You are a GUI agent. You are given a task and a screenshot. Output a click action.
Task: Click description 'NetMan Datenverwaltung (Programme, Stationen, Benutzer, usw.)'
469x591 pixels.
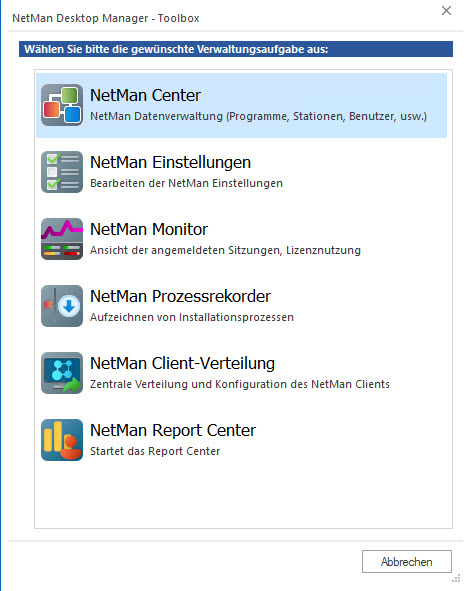pos(258,116)
